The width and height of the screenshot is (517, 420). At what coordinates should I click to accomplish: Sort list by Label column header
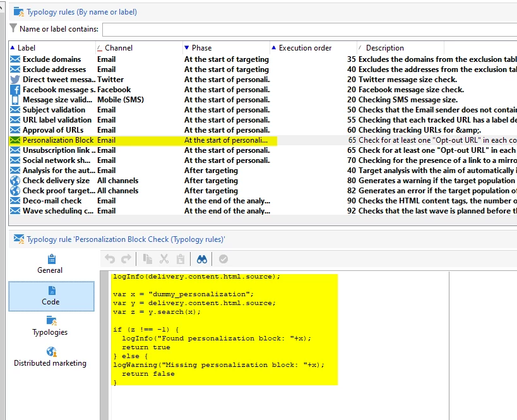[52, 48]
